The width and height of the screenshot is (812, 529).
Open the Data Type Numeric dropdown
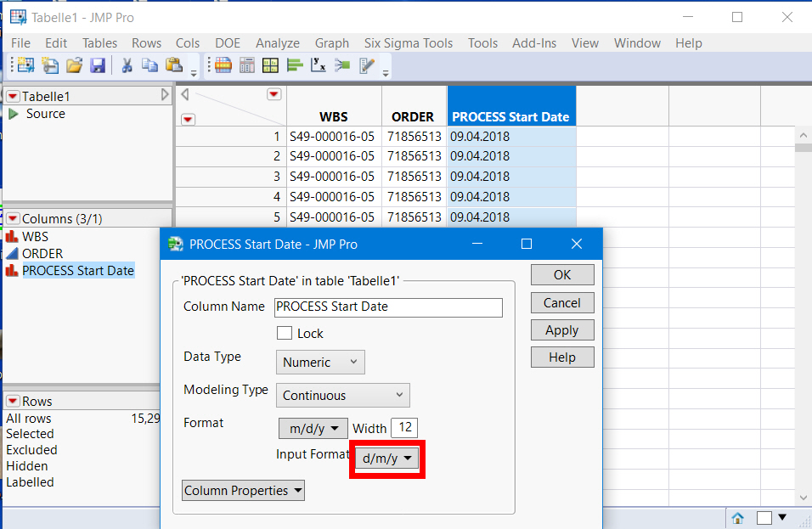pyautogui.click(x=320, y=363)
